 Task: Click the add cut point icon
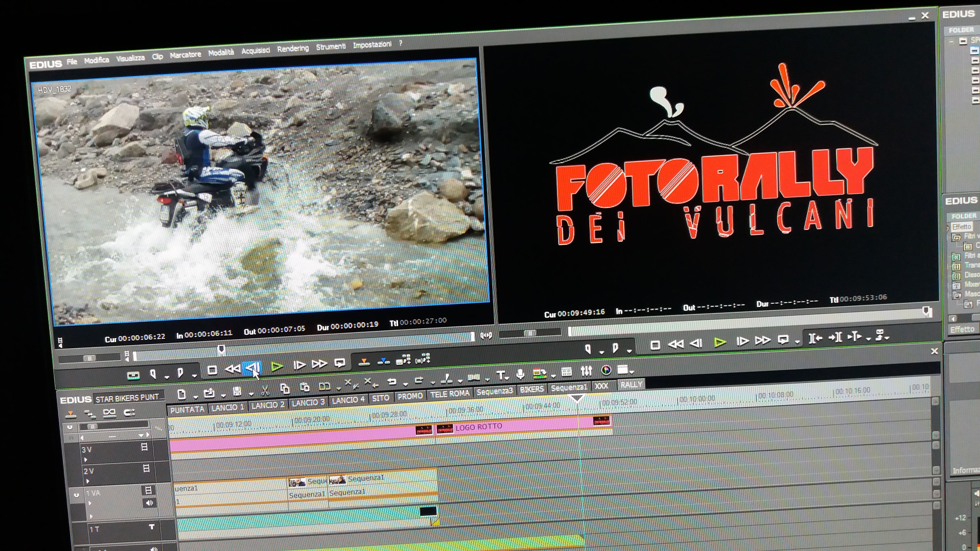click(447, 378)
